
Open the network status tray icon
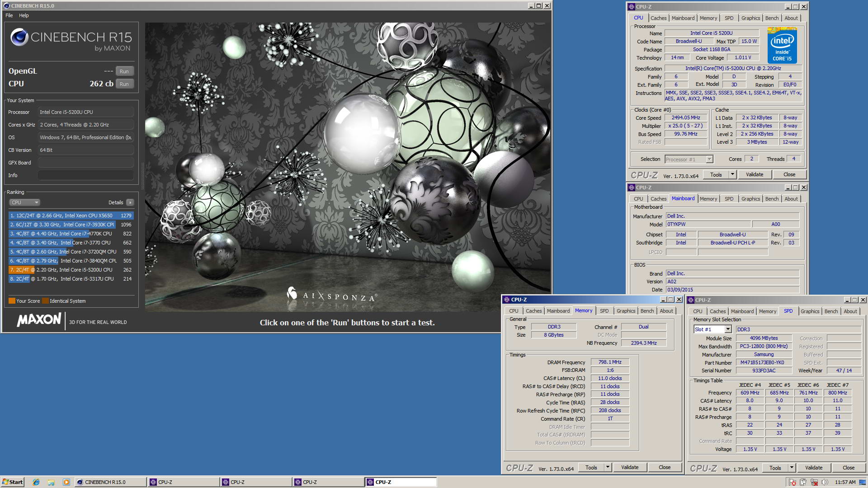click(x=814, y=482)
